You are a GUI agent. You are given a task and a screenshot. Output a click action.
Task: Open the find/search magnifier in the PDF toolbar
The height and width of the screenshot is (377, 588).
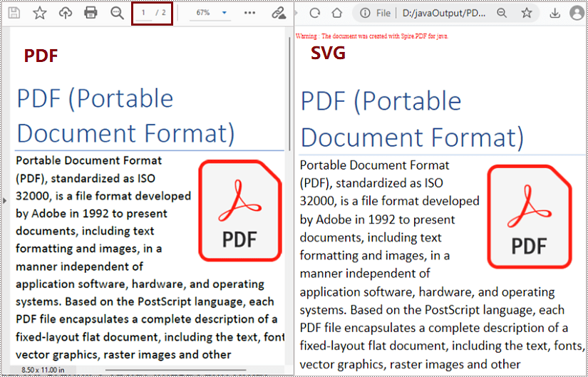click(117, 13)
